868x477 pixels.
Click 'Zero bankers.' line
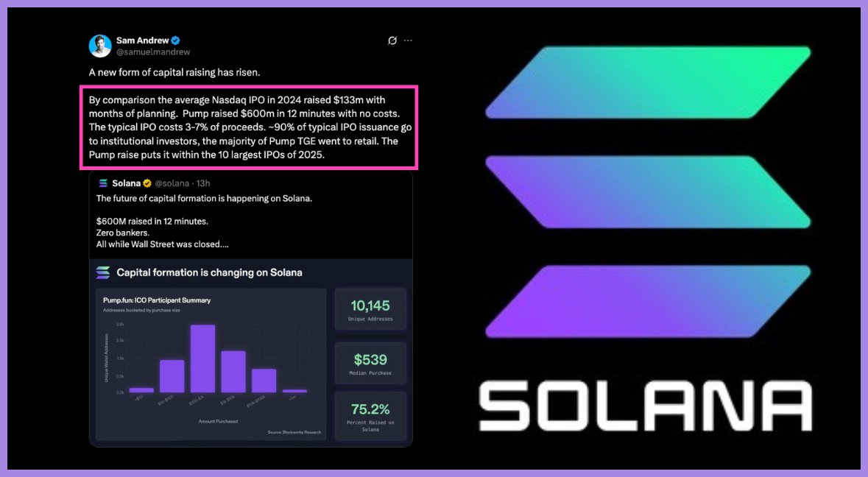pos(123,233)
